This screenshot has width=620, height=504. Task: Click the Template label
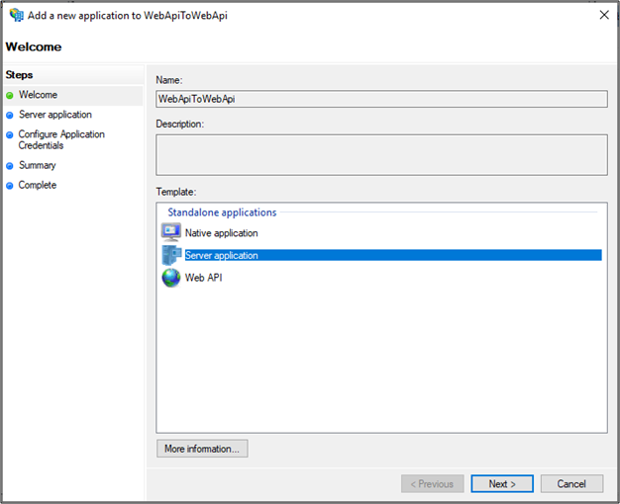point(176,192)
